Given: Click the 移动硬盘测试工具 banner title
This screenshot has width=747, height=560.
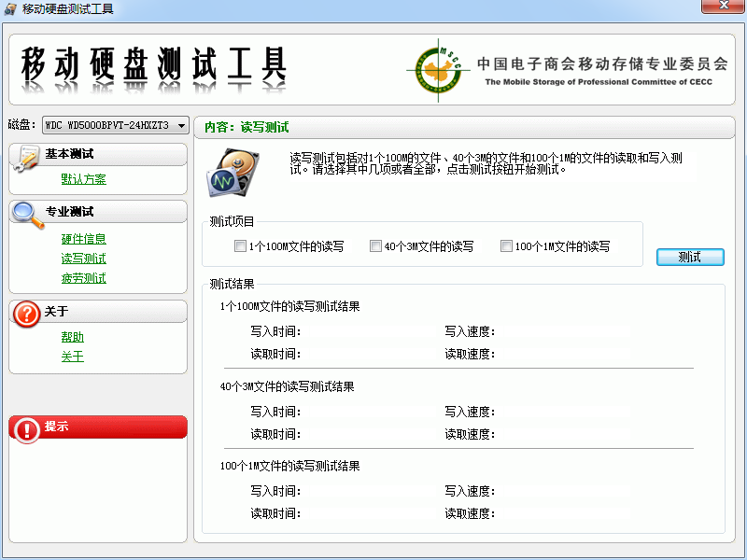Looking at the screenshot, I should click(x=154, y=65).
